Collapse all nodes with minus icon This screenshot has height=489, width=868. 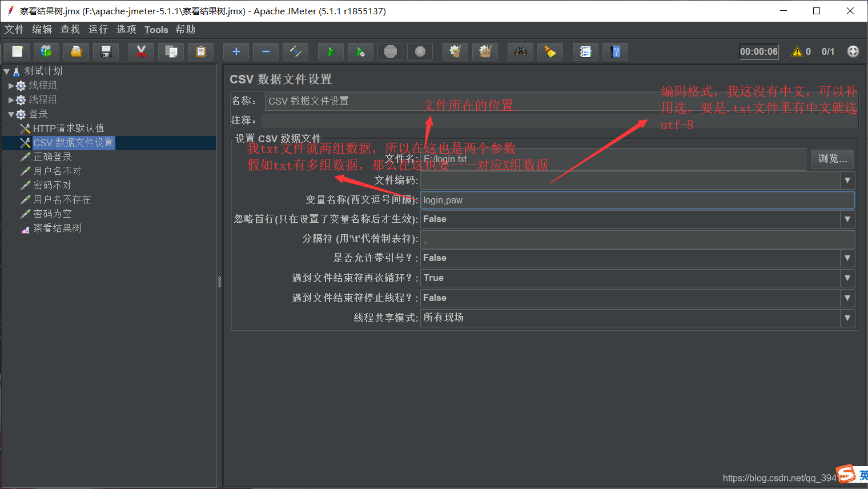tap(266, 51)
